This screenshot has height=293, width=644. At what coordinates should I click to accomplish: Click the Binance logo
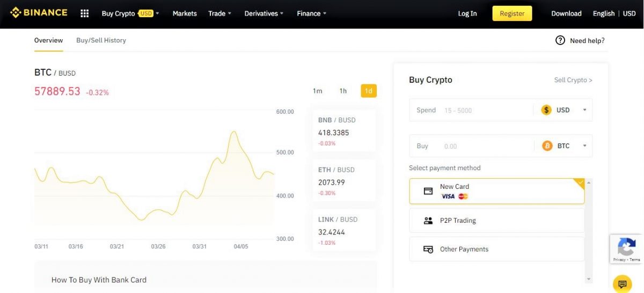coord(39,12)
